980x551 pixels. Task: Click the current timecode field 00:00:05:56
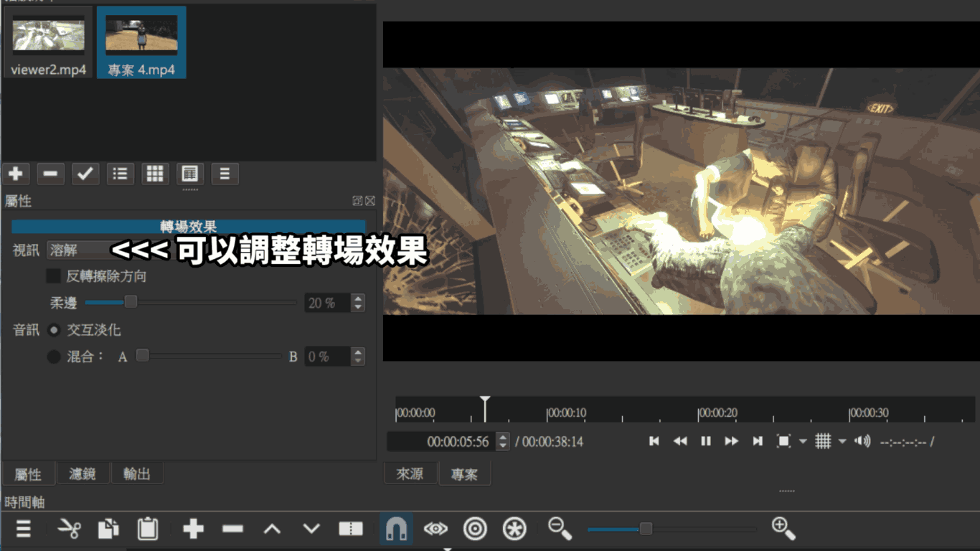point(441,442)
